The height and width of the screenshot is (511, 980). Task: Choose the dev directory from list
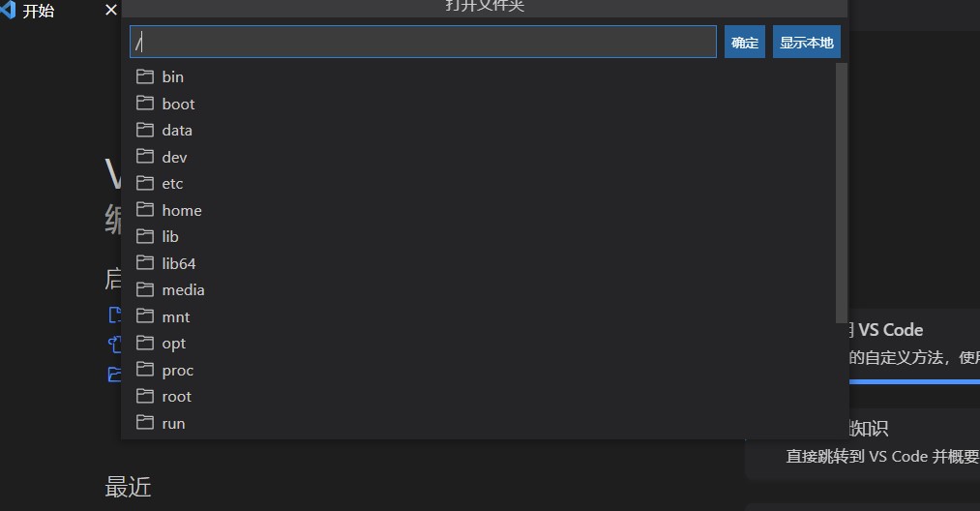click(483, 157)
